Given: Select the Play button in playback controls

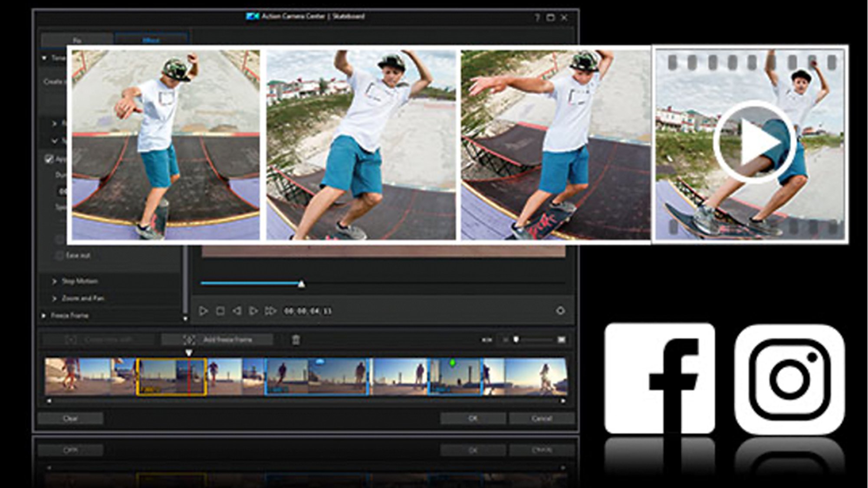Looking at the screenshot, I should click(204, 311).
